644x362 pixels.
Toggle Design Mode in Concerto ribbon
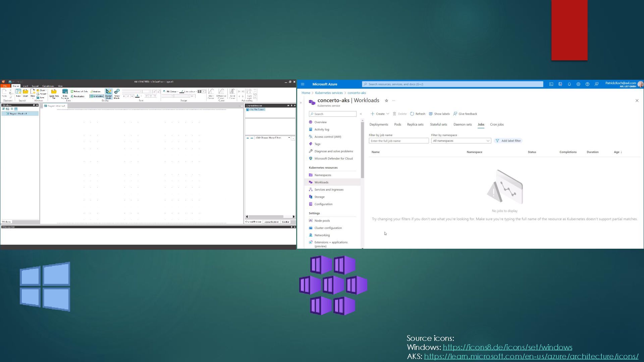coord(108,94)
